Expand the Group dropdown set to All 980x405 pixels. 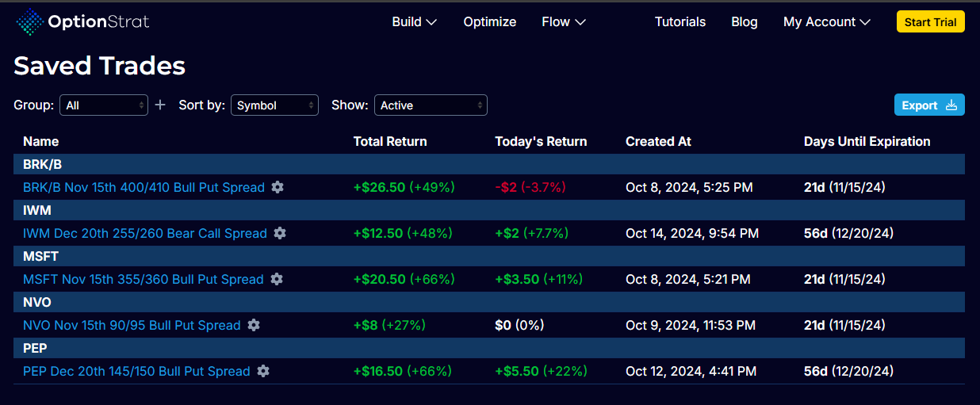tap(104, 105)
